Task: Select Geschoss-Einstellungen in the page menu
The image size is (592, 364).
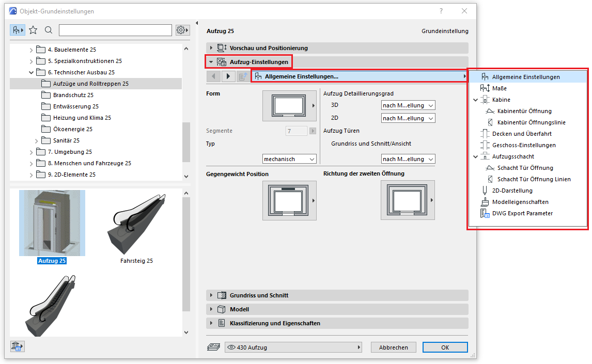Action: coord(524,145)
